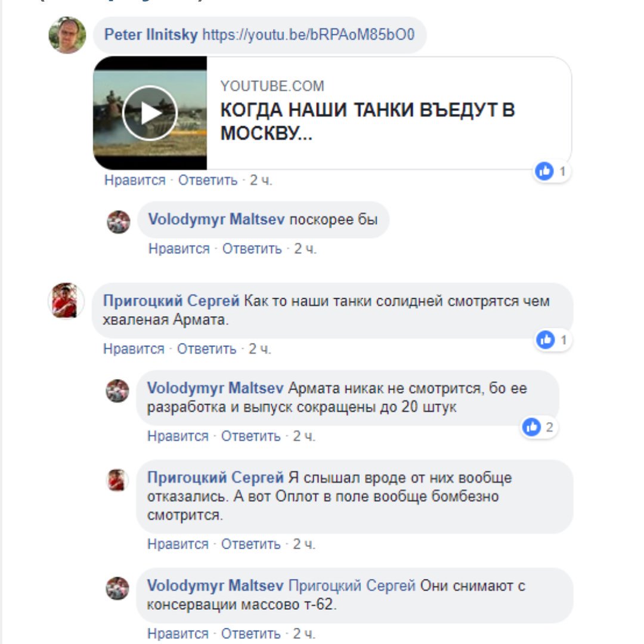Viewport: 644px width, 644px height.
Task: Reply to Peter Ilnitsky's comment via Ответить
Action: point(208,180)
